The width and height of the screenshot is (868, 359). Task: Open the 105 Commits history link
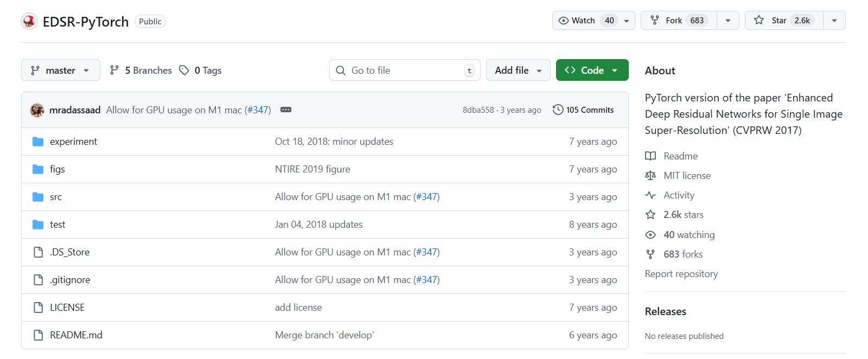[584, 110]
